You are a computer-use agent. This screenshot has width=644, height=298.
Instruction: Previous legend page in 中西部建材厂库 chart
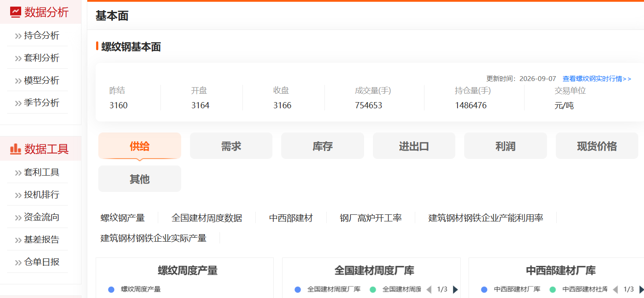tap(615, 289)
